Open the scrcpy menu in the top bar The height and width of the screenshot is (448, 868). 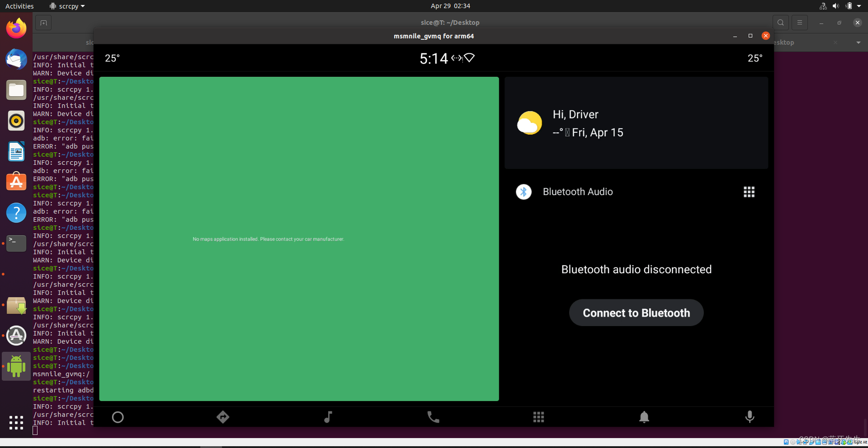click(x=67, y=6)
